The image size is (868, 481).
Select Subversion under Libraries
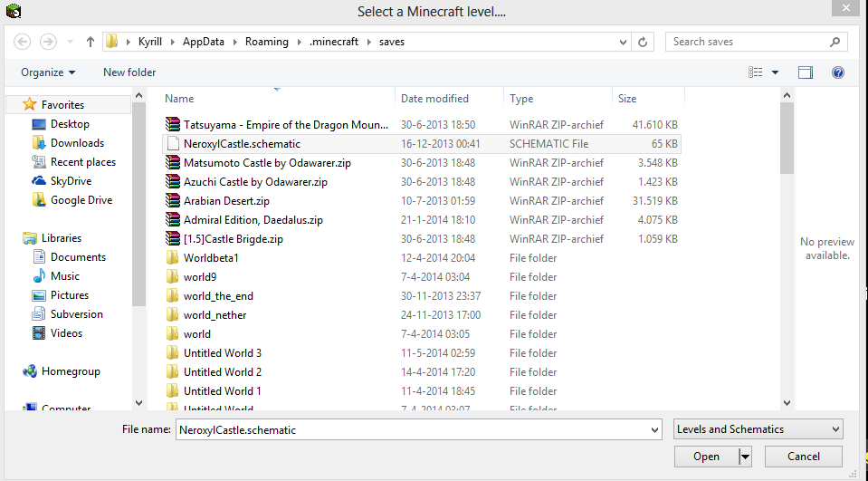[x=77, y=314]
